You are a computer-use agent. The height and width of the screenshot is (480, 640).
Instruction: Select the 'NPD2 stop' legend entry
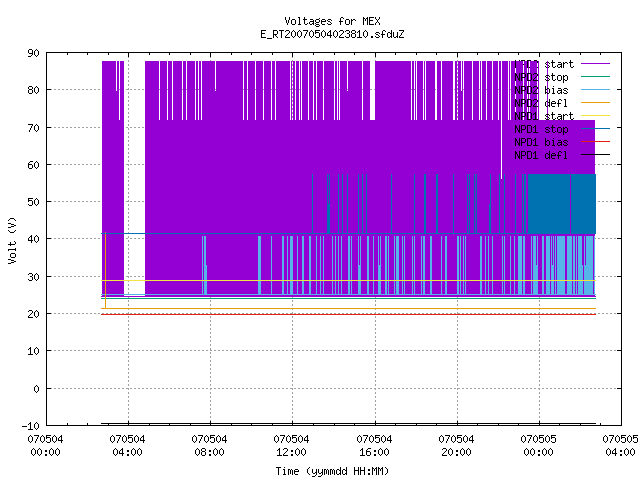coord(541,77)
